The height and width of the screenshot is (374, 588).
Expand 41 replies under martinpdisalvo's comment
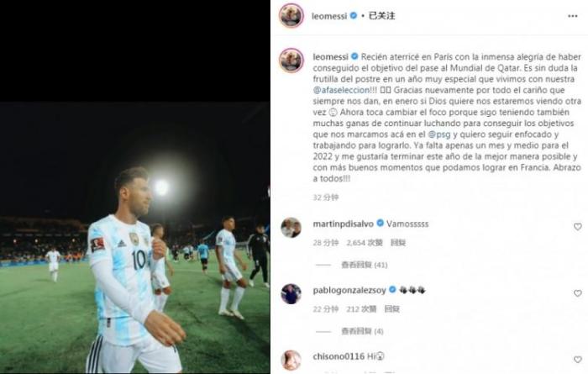pos(364,265)
